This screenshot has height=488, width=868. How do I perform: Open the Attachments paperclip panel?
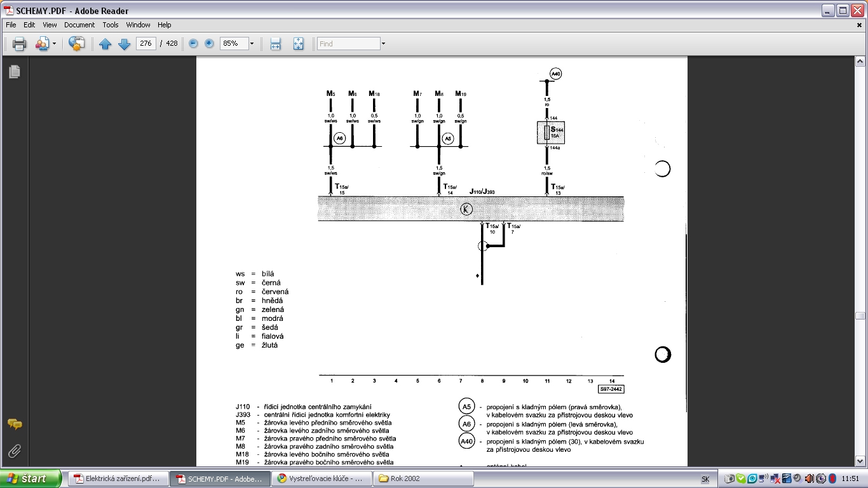point(14,451)
